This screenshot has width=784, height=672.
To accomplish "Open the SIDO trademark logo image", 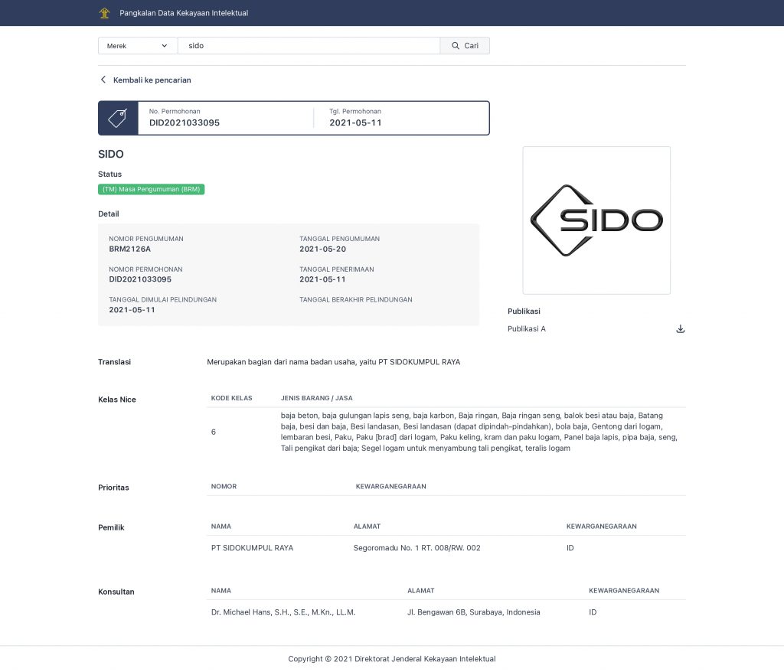I will coord(596,220).
